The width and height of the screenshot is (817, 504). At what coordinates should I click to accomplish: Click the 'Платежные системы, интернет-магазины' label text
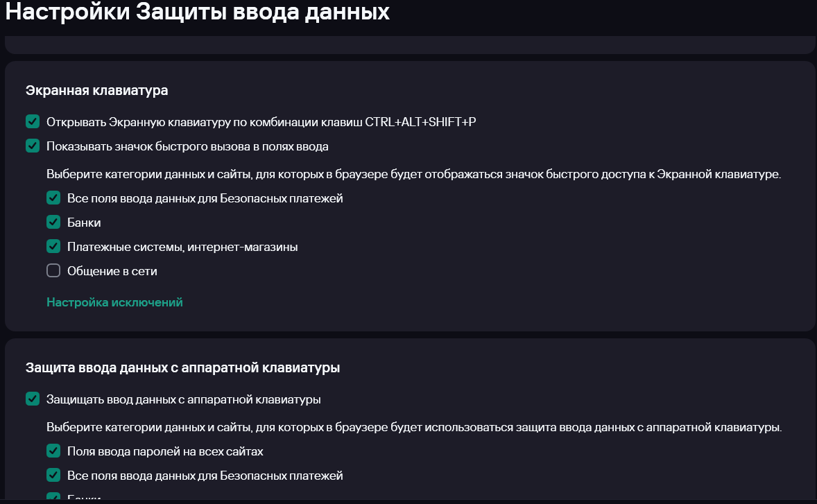(182, 247)
